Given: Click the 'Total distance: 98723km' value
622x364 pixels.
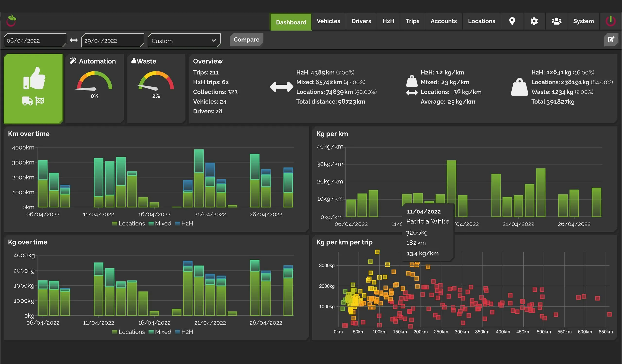Looking at the screenshot, I should tap(330, 101).
